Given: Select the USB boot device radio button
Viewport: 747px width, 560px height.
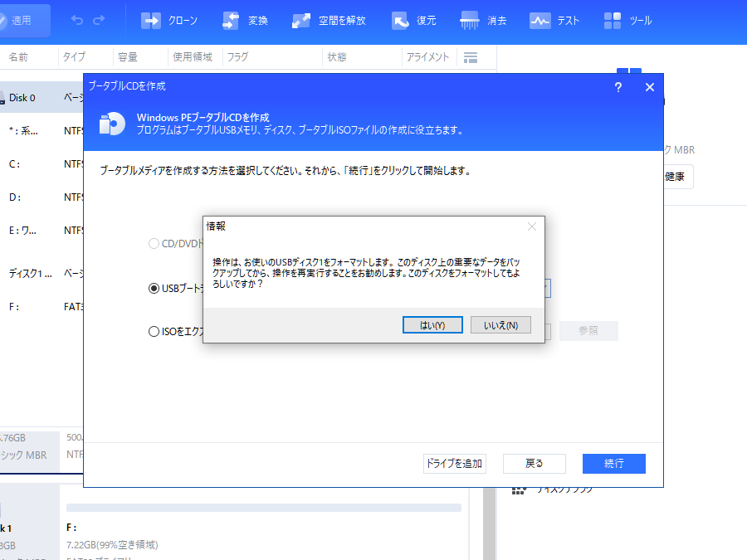Looking at the screenshot, I should (x=154, y=288).
